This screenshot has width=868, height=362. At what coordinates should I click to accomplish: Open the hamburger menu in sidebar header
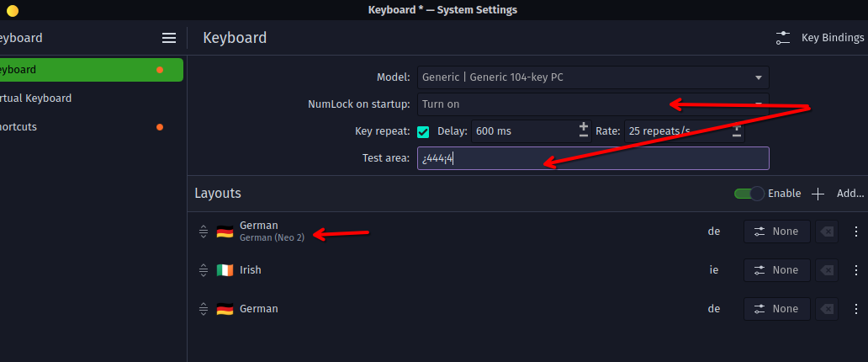[x=169, y=38]
